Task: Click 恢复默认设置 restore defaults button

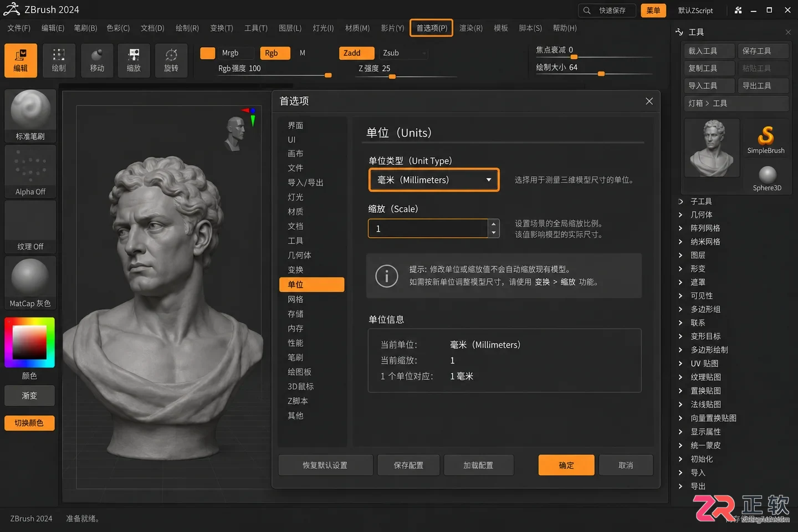Action: point(325,465)
